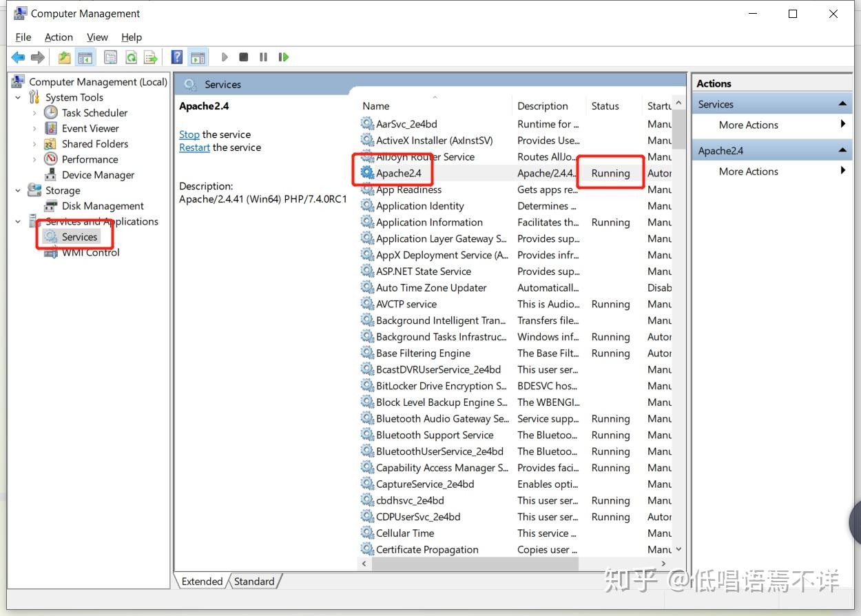This screenshot has height=616, width=861.
Task: Click the Start Service play icon
Action: coord(225,57)
